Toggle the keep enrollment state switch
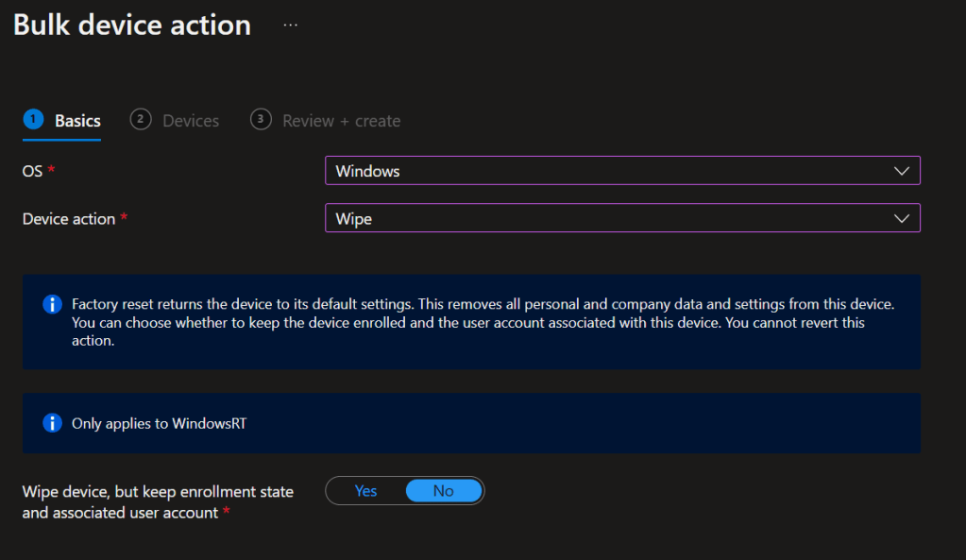Viewport: 966px width, 560px height. coord(404,490)
